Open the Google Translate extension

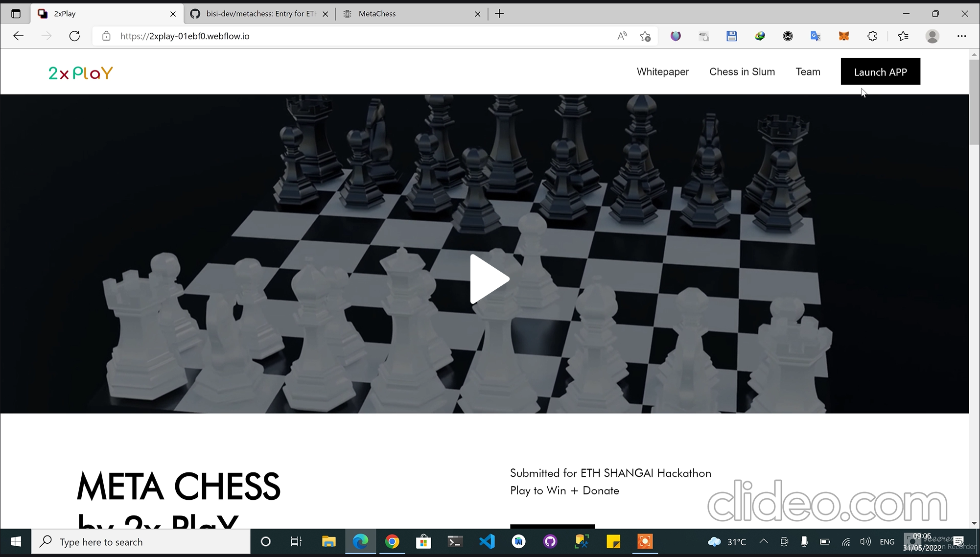pyautogui.click(x=815, y=36)
